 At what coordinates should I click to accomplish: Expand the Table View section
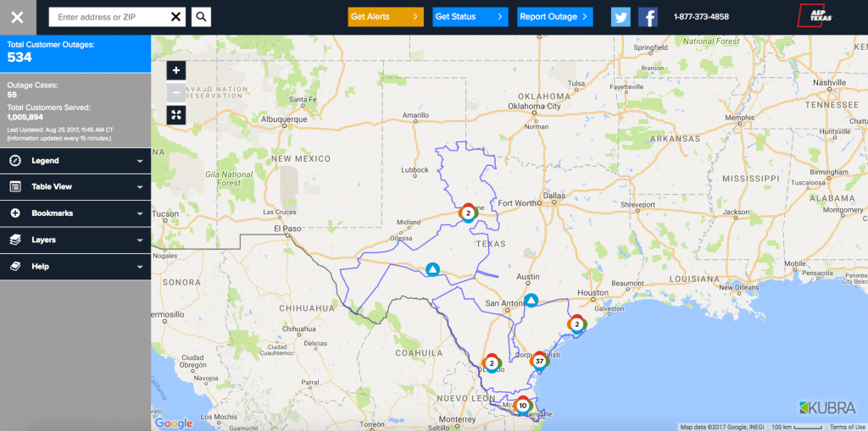coord(75,187)
